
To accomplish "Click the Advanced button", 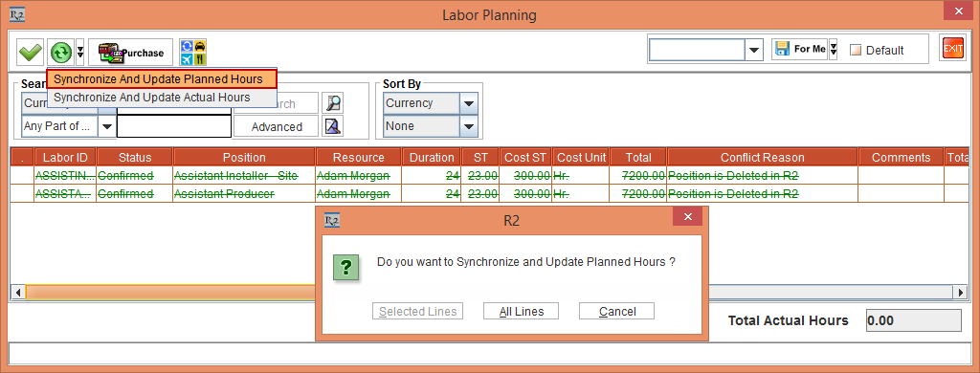I will [x=277, y=126].
